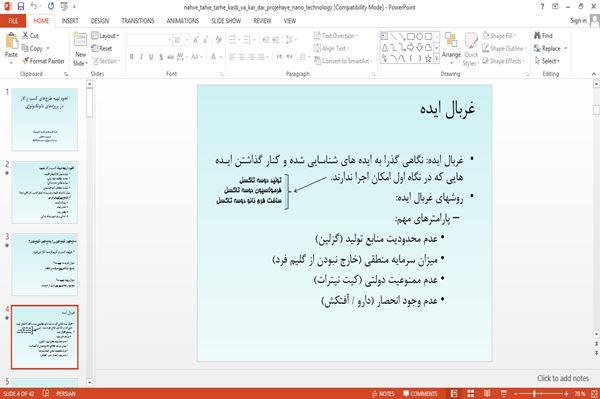The image size is (600, 399).
Task: Click spell check icon in status bar
Action: [46, 393]
